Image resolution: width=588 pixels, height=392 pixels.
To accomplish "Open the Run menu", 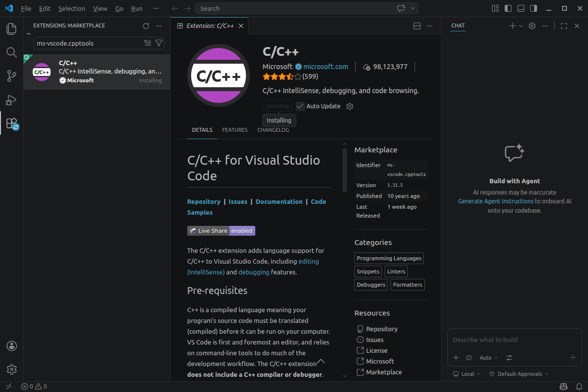I will [137, 8].
